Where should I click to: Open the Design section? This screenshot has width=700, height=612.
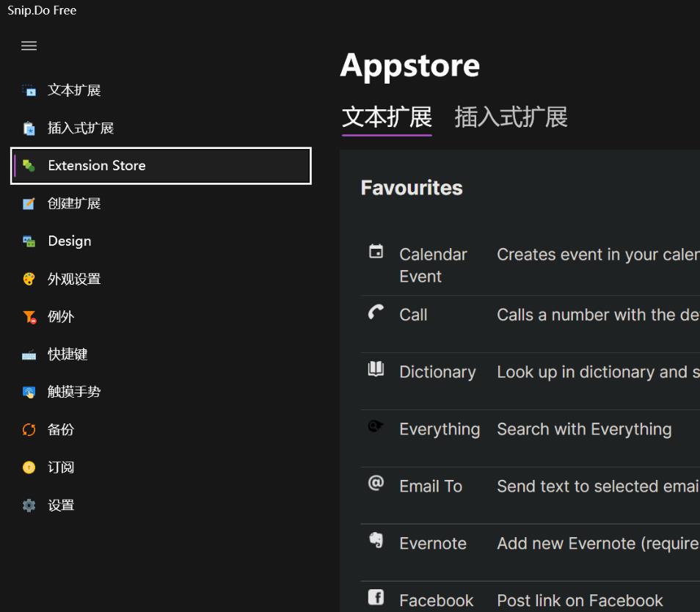(70, 241)
